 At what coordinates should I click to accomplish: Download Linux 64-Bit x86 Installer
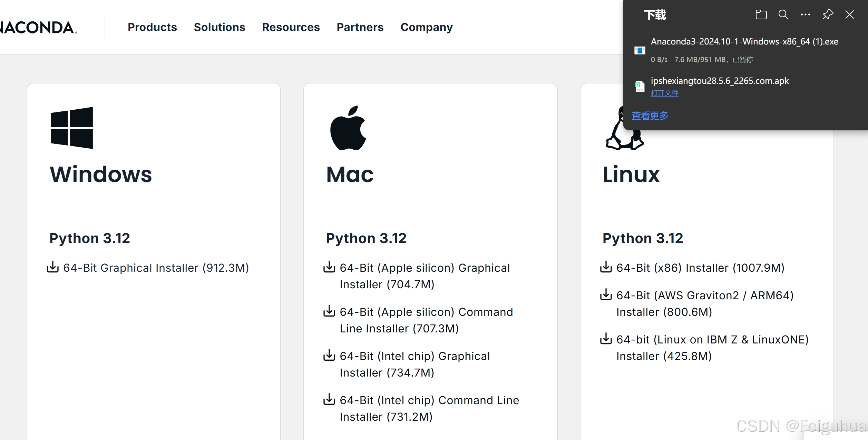pyautogui.click(x=700, y=268)
